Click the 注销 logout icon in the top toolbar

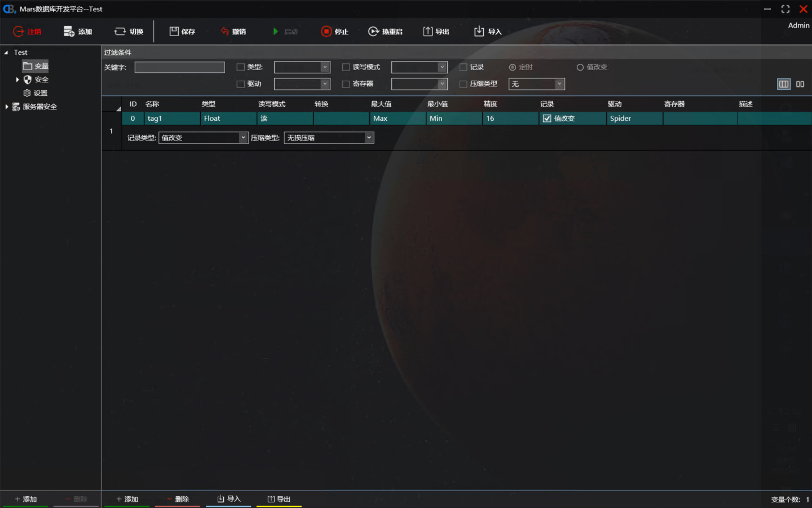click(x=19, y=32)
